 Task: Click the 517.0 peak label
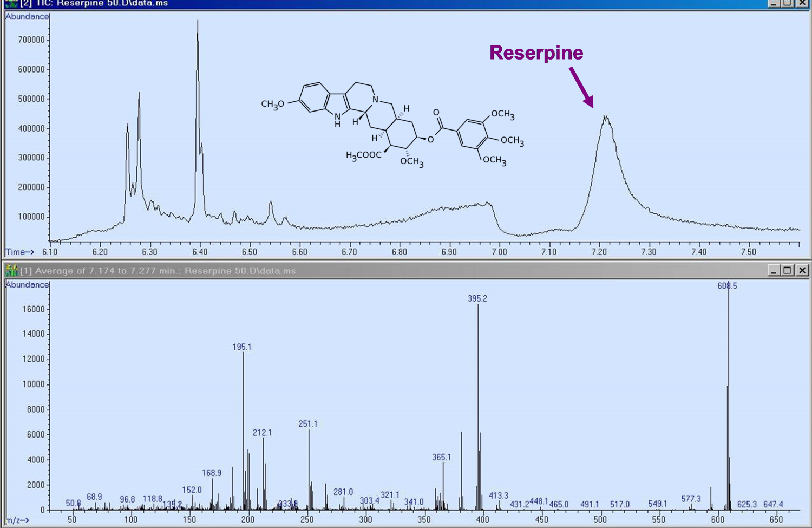(x=620, y=504)
